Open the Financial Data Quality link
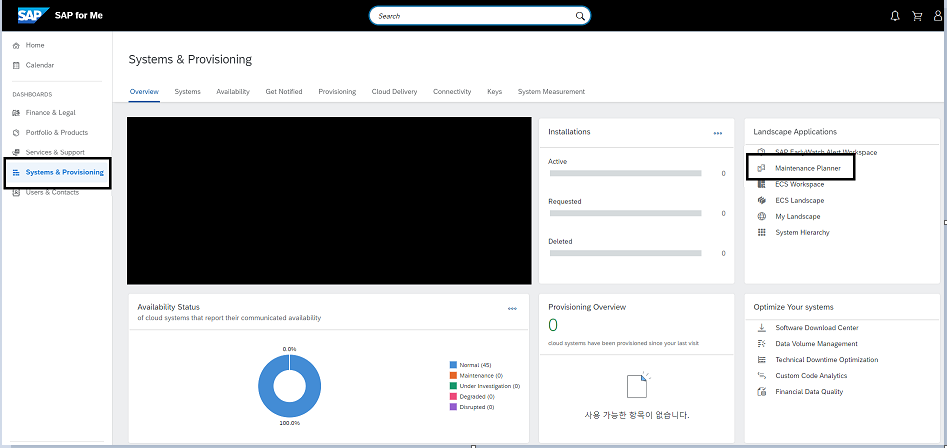 pyautogui.click(x=809, y=392)
